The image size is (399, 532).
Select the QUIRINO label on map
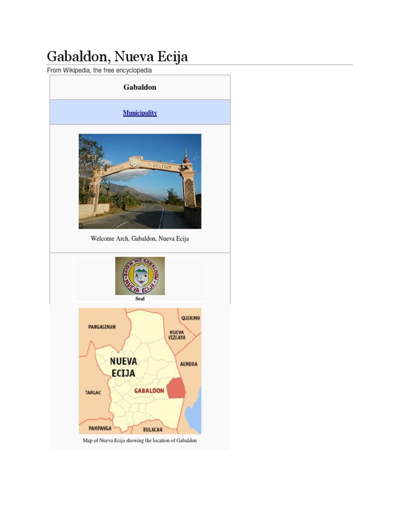pyautogui.click(x=190, y=318)
